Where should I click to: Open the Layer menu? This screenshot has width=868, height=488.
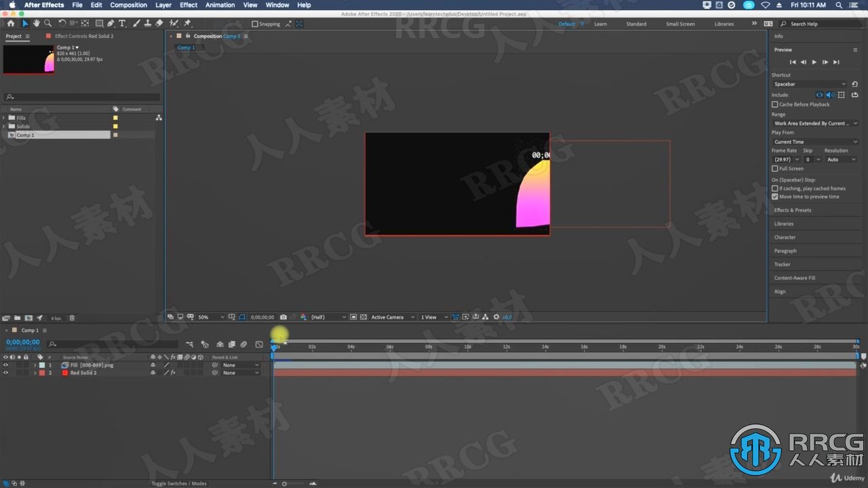[163, 5]
